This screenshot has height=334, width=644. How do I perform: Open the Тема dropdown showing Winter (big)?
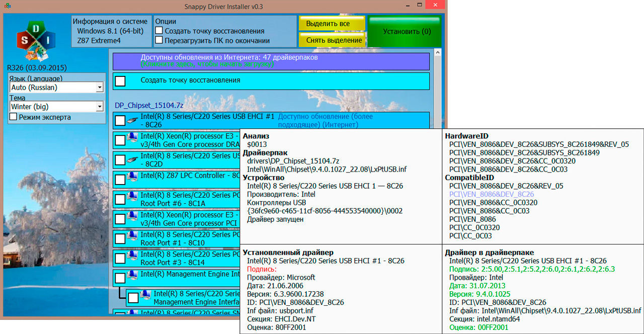[x=99, y=107]
